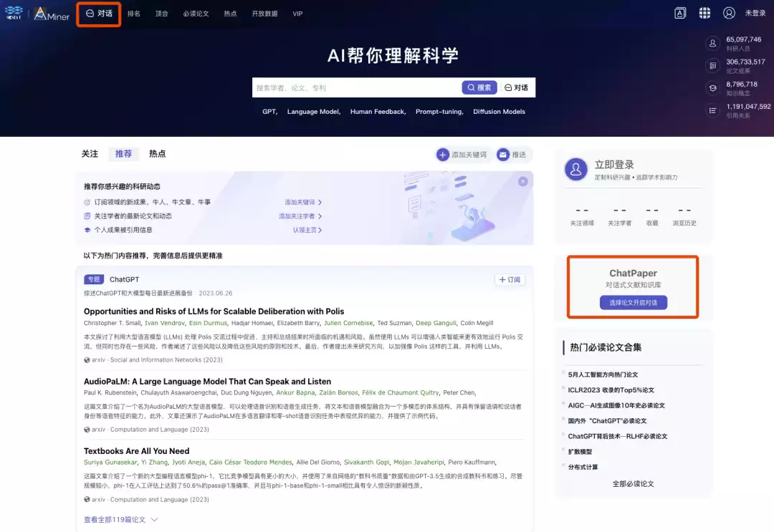This screenshot has width=774, height=532.
Task: Click the 立即登录 avatar icon
Action: 575,169
